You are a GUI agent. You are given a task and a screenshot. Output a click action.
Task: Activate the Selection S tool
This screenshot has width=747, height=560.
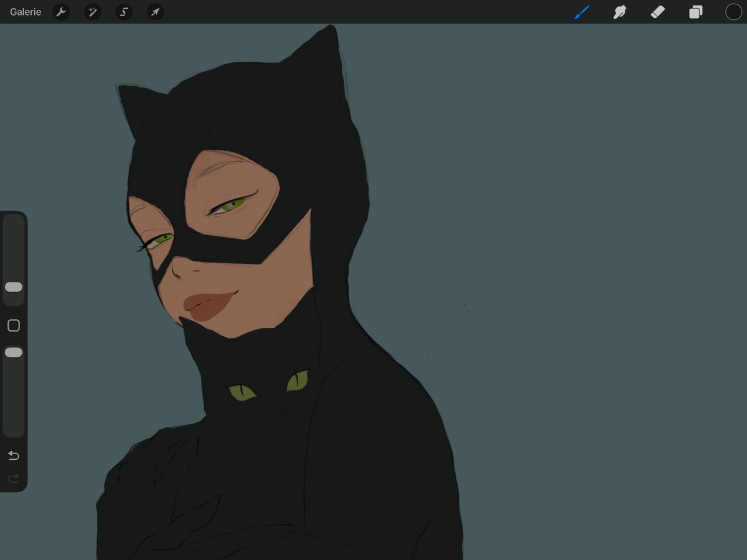tap(124, 12)
